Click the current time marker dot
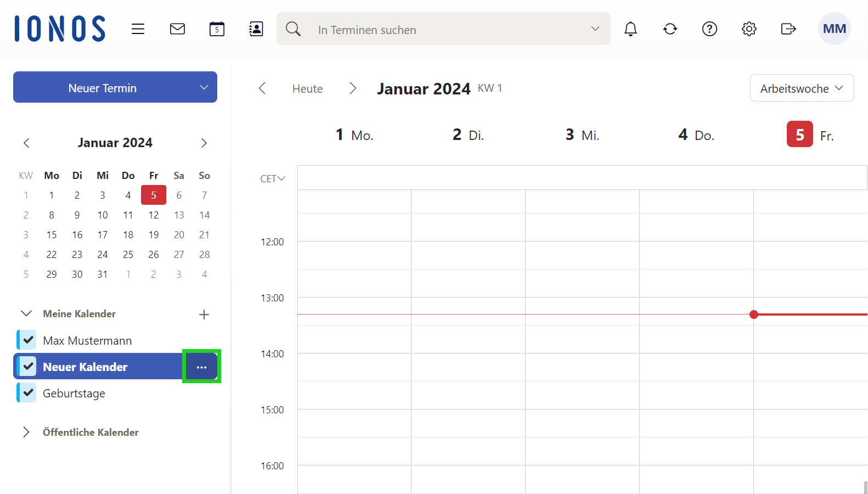The height and width of the screenshot is (494, 868). (754, 315)
